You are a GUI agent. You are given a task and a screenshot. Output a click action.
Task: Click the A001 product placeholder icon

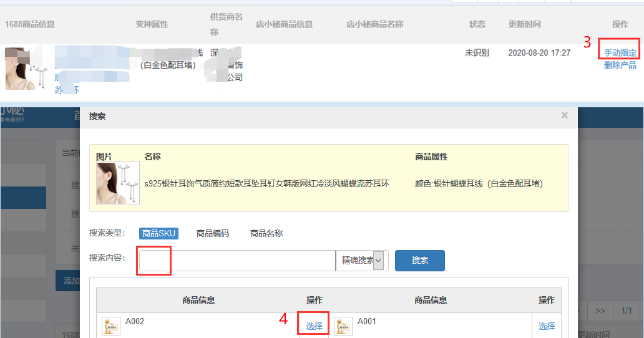[343, 326]
